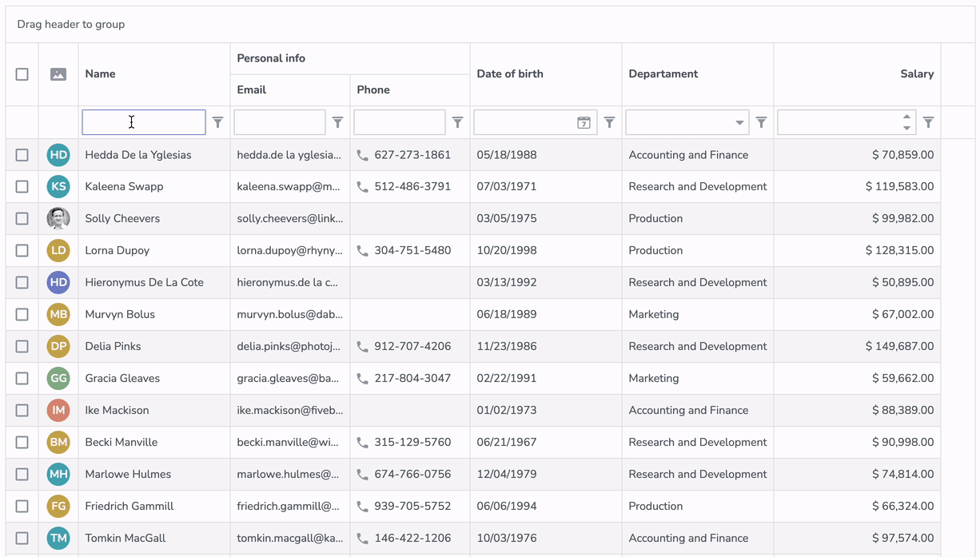Click Solly Cheevers' photo avatar
980x557 pixels.
(x=58, y=219)
